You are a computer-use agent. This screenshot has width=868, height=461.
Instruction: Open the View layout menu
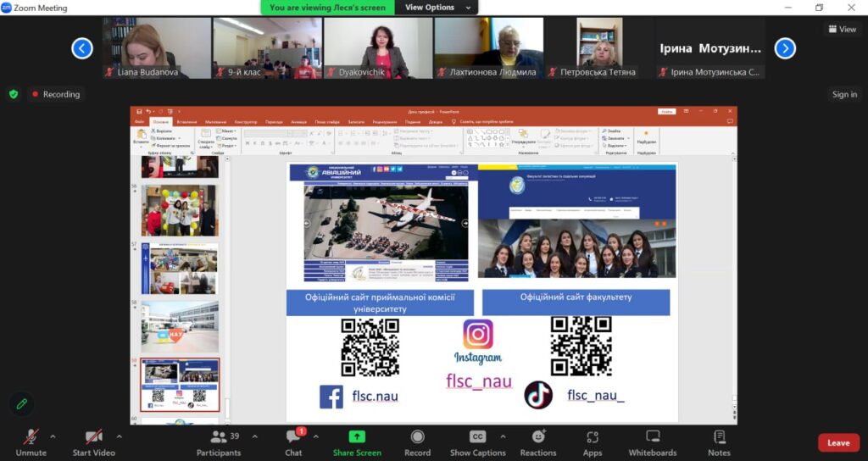tap(842, 29)
